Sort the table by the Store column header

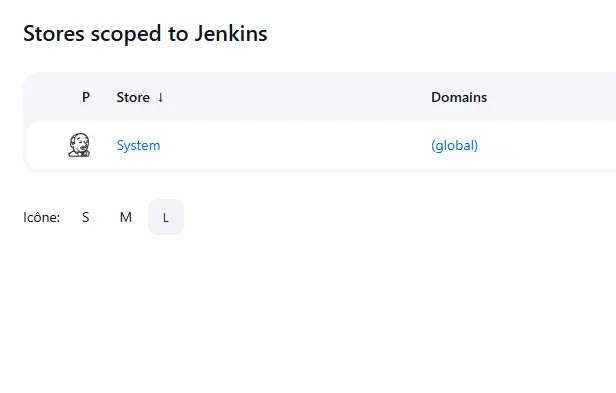point(133,97)
